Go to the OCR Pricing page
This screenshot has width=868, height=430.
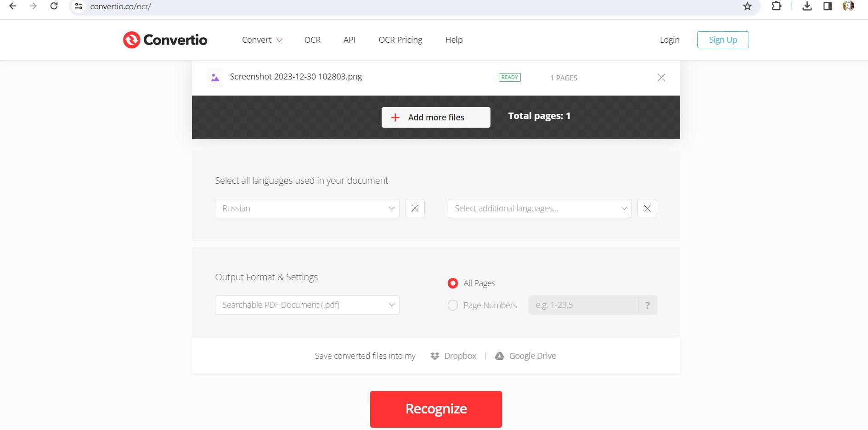(x=400, y=40)
